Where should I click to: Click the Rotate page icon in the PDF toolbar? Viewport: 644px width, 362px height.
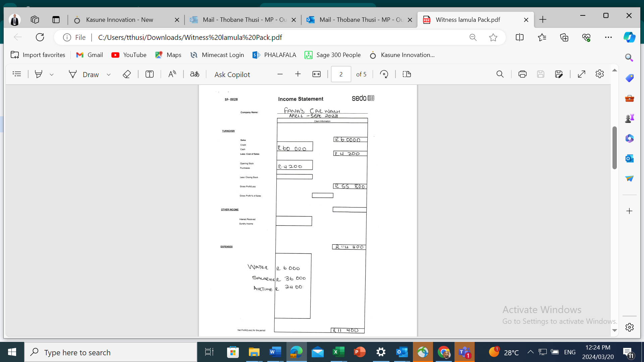[384, 74]
